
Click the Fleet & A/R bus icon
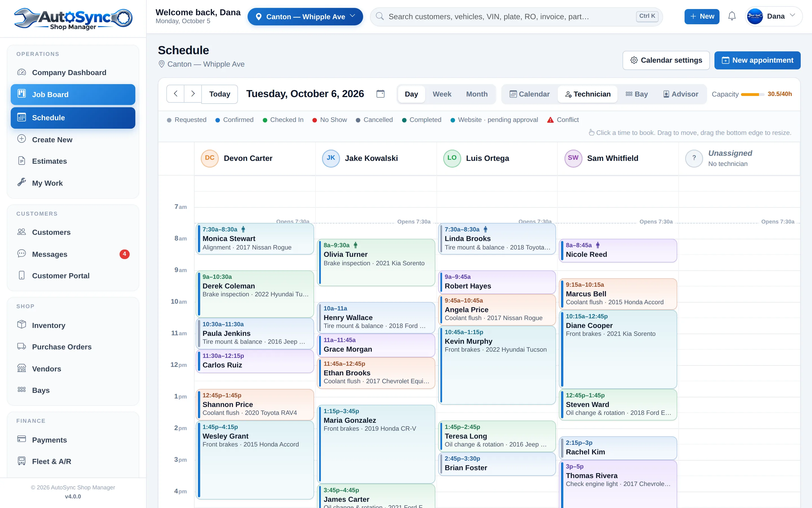click(21, 461)
